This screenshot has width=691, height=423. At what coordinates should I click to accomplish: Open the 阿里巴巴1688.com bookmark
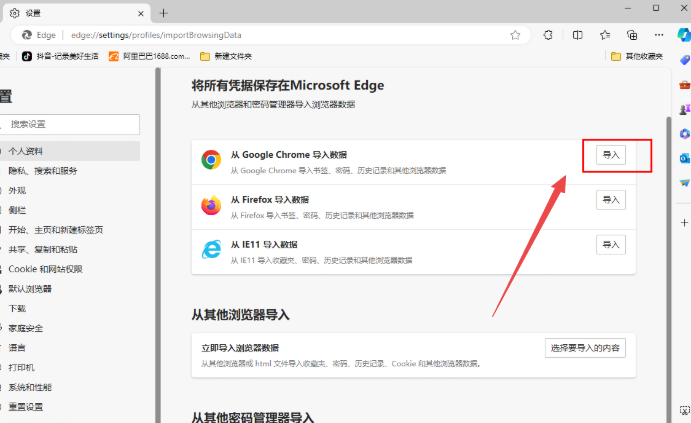pyautogui.click(x=150, y=56)
